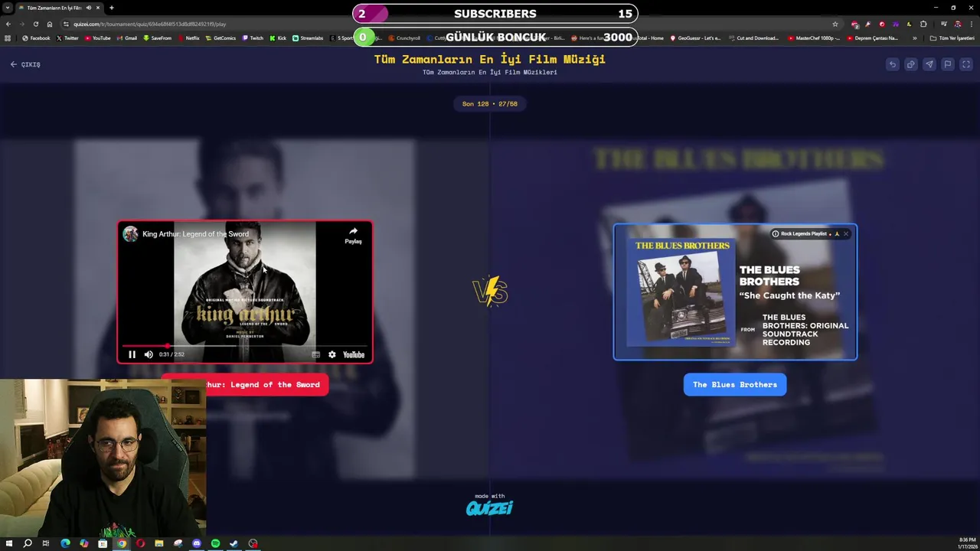980x551 pixels.
Task: Open the Chrome three-dot menu
Action: [971, 24]
